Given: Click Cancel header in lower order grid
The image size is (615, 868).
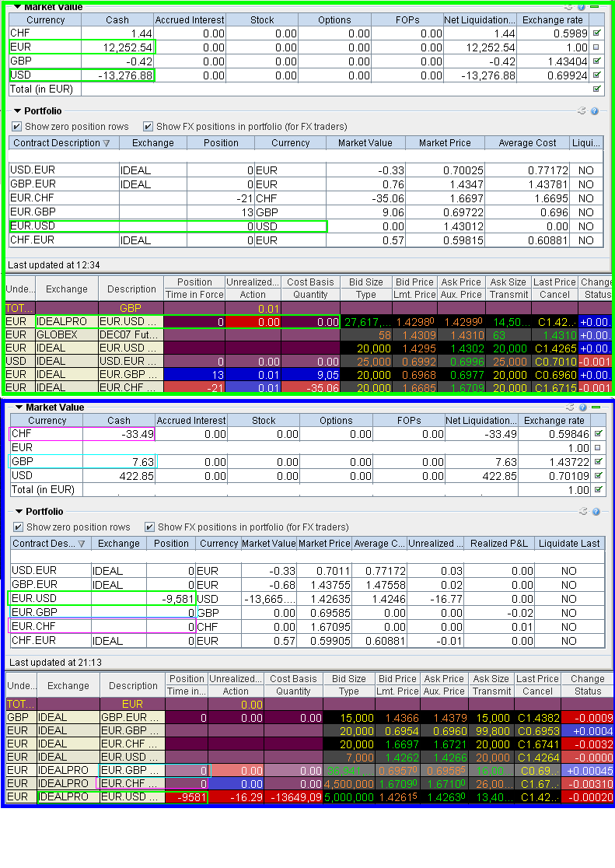Looking at the screenshot, I should coord(537,691).
